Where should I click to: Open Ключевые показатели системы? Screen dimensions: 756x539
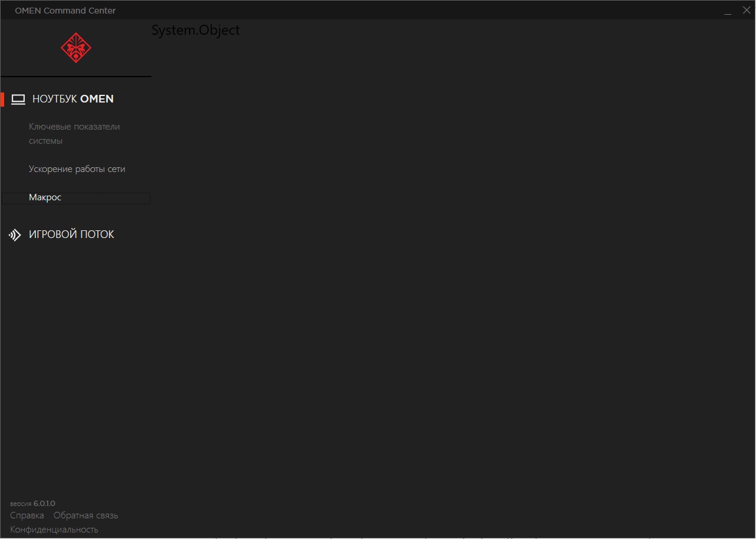coord(74,133)
